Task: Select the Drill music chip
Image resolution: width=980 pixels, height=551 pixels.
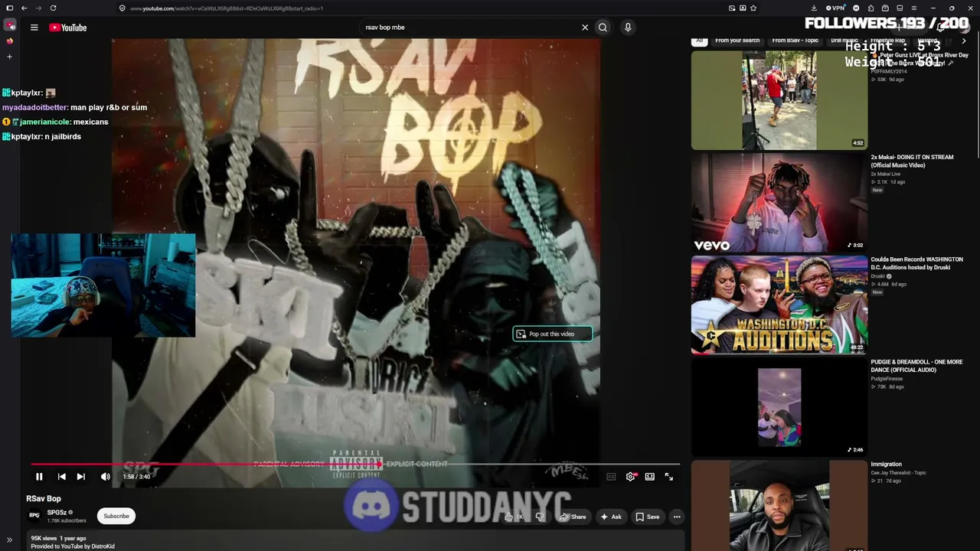Action: [x=844, y=41]
